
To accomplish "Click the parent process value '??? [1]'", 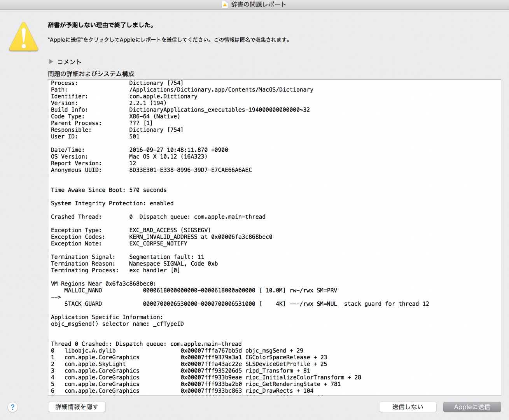I will pos(141,123).
